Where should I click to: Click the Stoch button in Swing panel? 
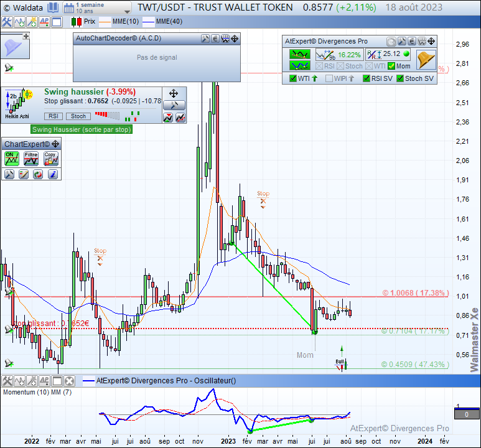click(78, 116)
